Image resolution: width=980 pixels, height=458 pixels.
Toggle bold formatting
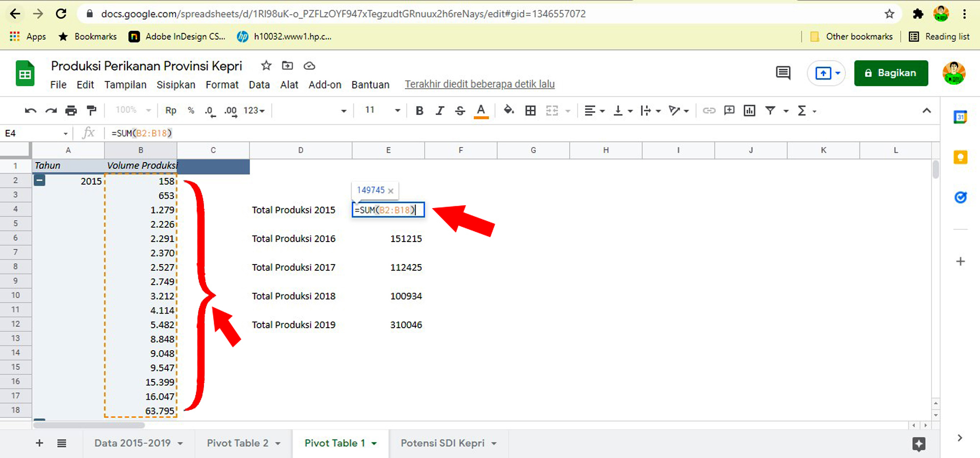point(419,110)
